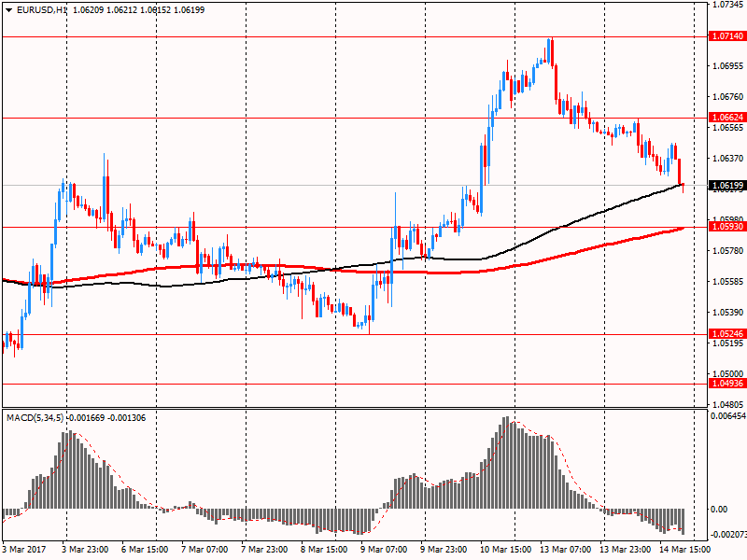Select the time axis label 14 Mar 15:00
Viewport: 747px width, 560px height.
(684, 549)
